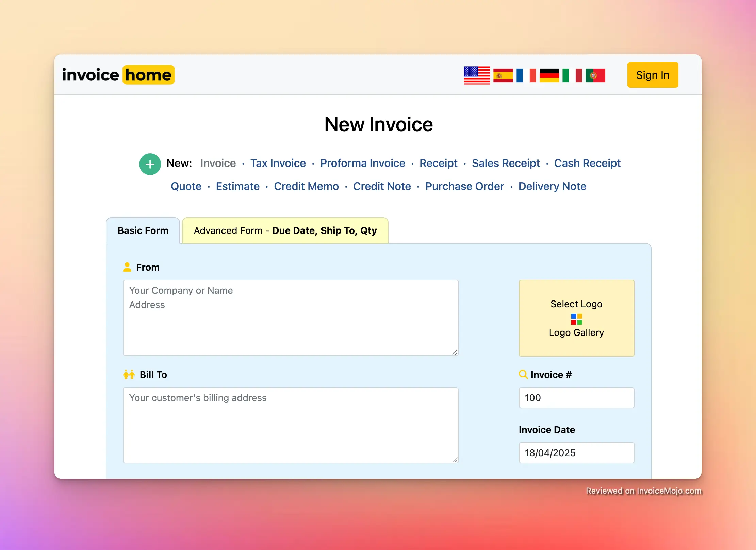Open the Purchase Order link
Screen dimensions: 756x550
(x=464, y=186)
